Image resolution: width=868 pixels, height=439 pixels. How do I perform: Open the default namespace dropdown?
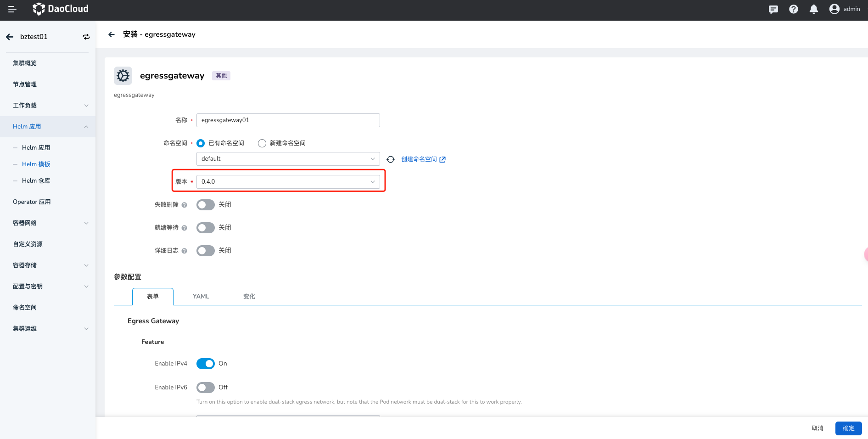point(288,159)
